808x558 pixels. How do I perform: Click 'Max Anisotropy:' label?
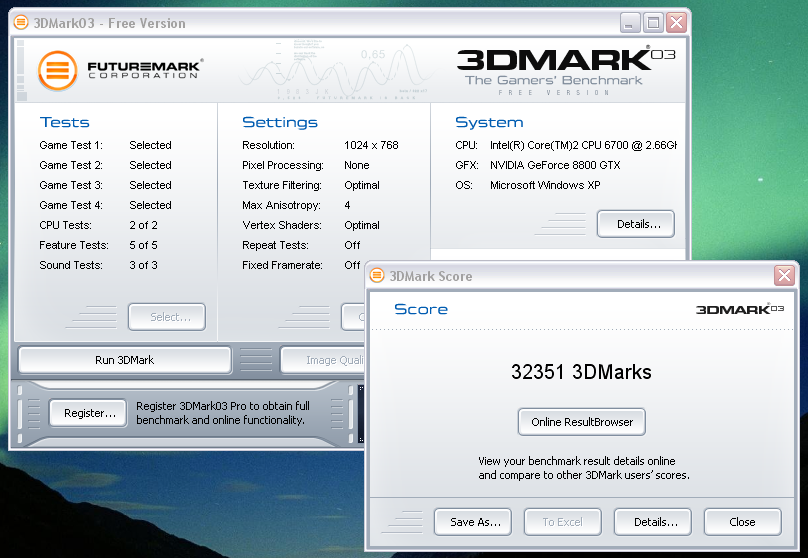[281, 205]
